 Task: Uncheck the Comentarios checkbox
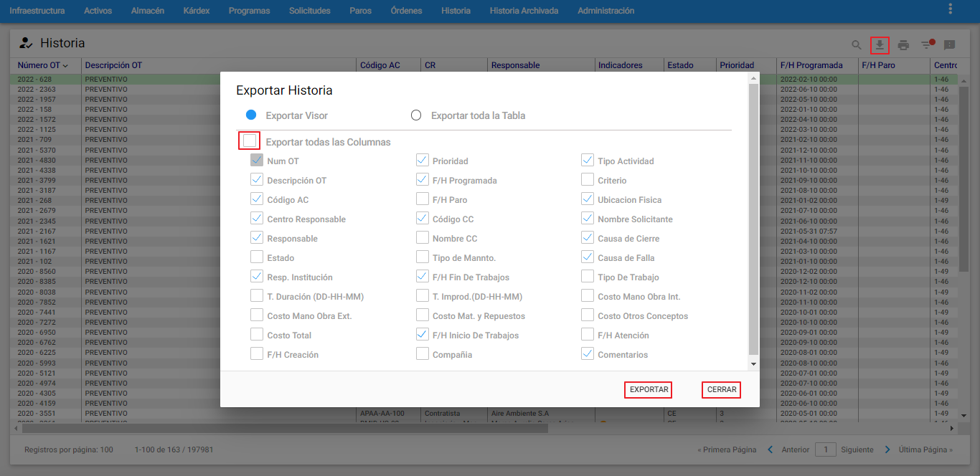coord(588,353)
